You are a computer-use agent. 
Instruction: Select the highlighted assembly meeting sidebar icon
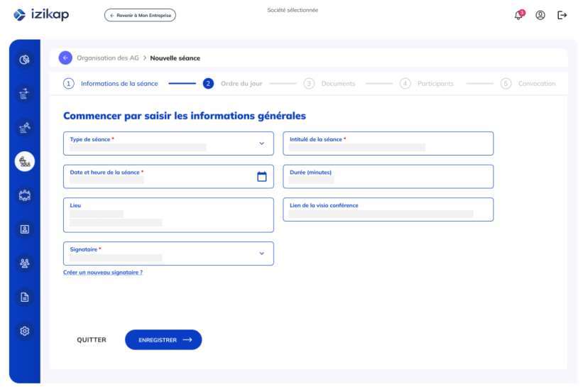coord(24,161)
